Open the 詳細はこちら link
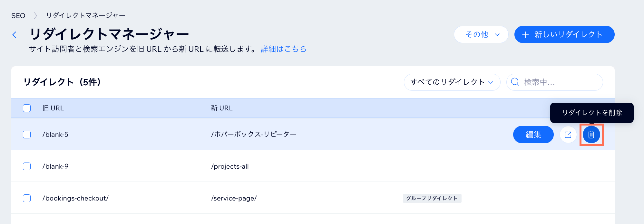Viewport: 644px width, 224px height. (284, 49)
